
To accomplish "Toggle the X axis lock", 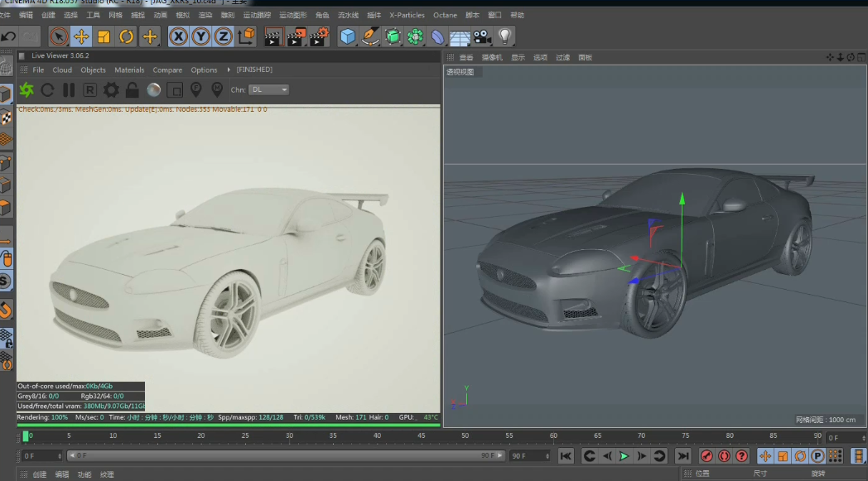I will coord(178,36).
